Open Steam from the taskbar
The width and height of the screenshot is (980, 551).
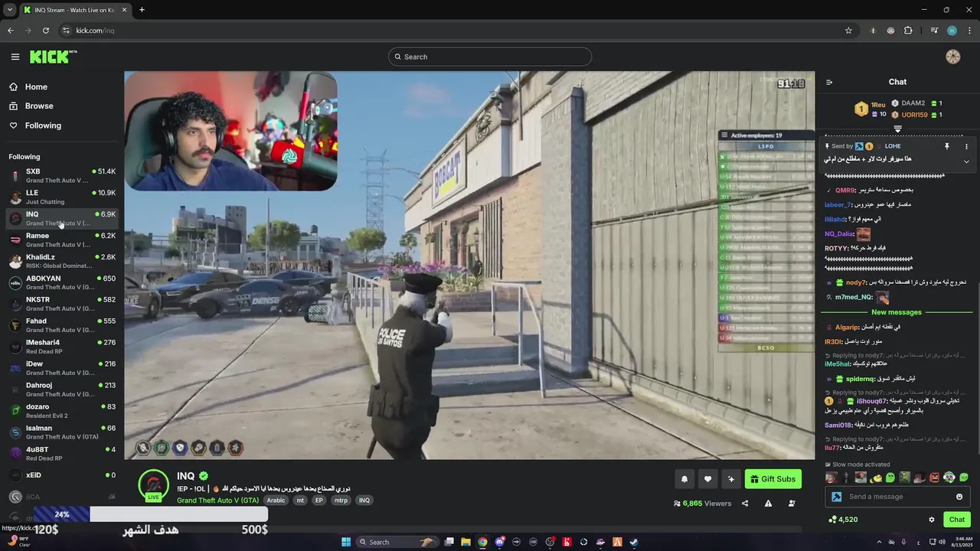point(634,542)
